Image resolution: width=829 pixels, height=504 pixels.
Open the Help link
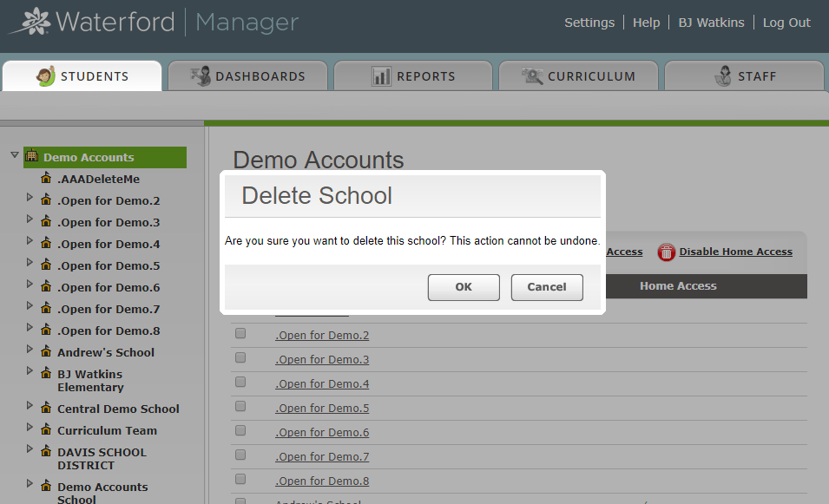(646, 23)
